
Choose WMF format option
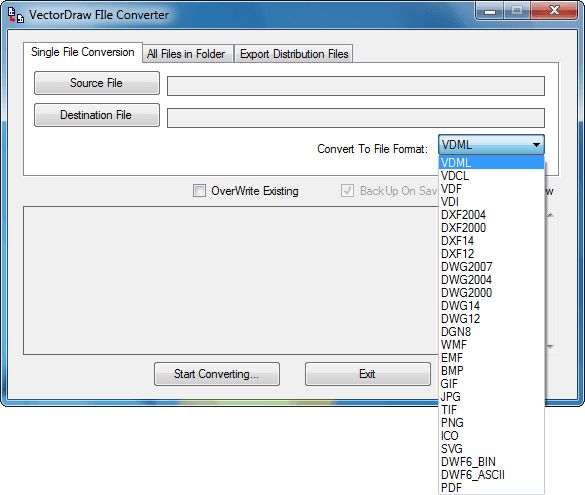(491, 345)
